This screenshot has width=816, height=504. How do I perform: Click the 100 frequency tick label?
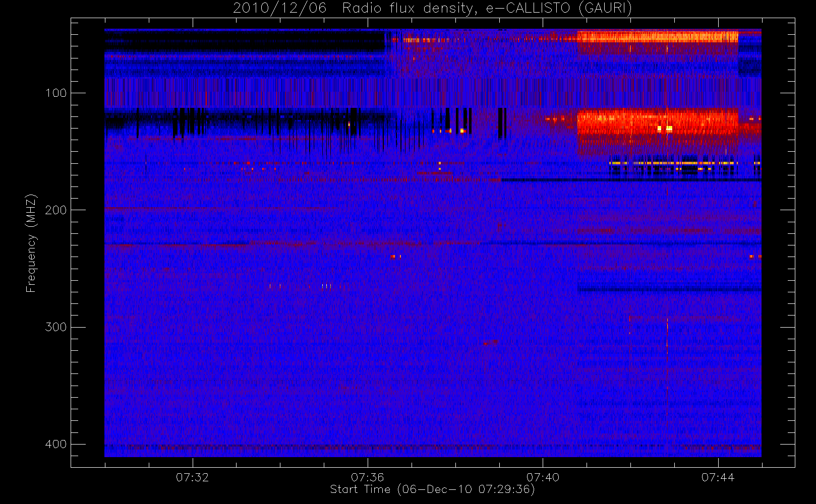tap(56, 93)
